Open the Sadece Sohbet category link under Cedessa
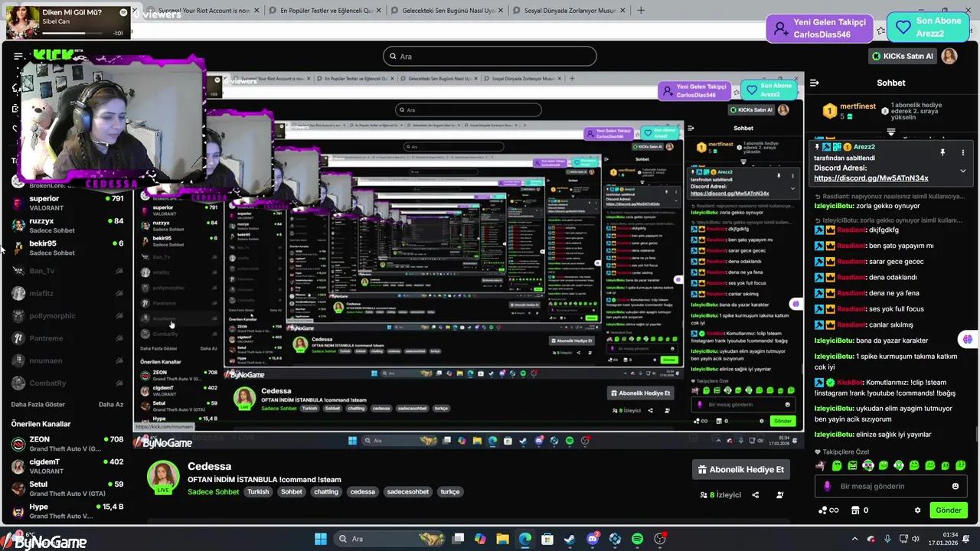This screenshot has width=980, height=551. [214, 491]
